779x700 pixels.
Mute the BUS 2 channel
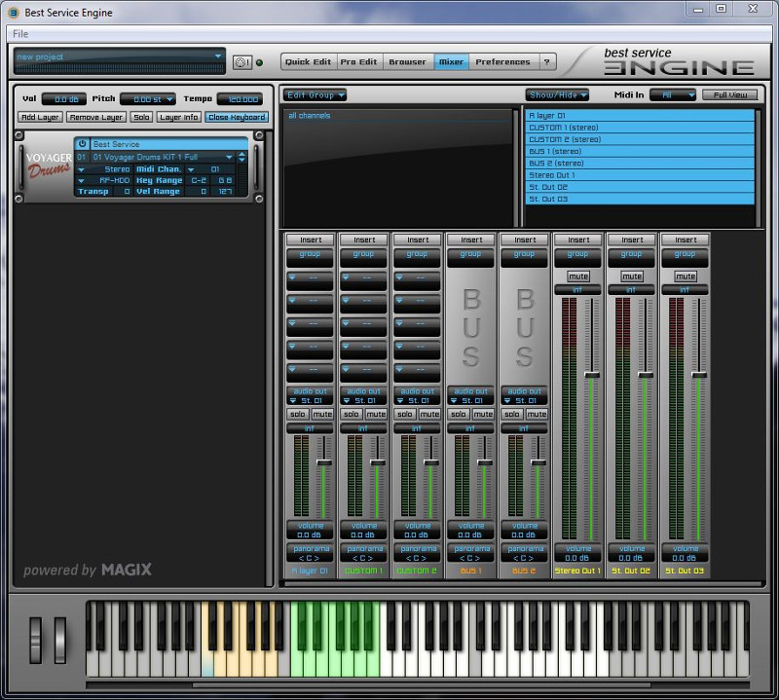[x=537, y=414]
